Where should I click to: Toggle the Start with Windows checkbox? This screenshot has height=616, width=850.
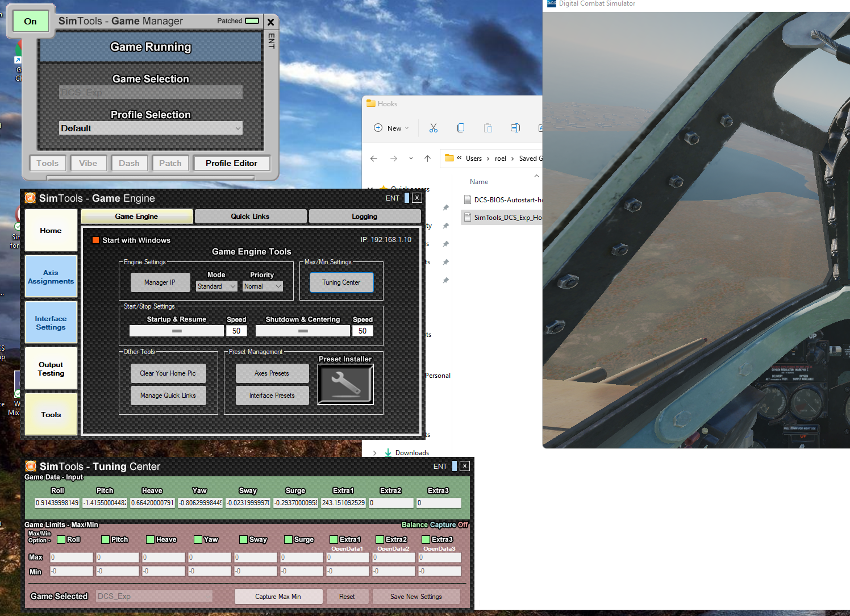click(96, 240)
